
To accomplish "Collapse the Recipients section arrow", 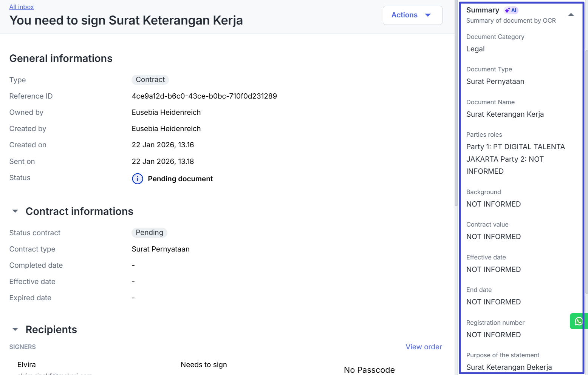I will click(x=15, y=329).
